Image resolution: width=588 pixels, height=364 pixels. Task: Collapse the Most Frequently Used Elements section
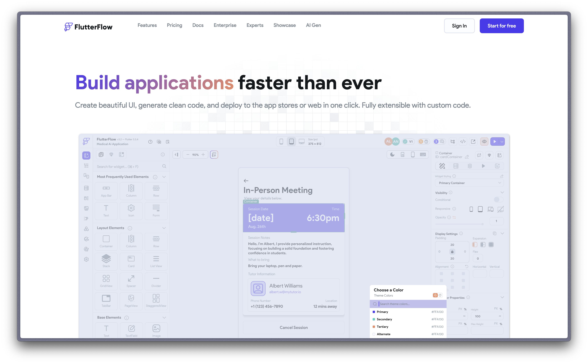pos(164,177)
